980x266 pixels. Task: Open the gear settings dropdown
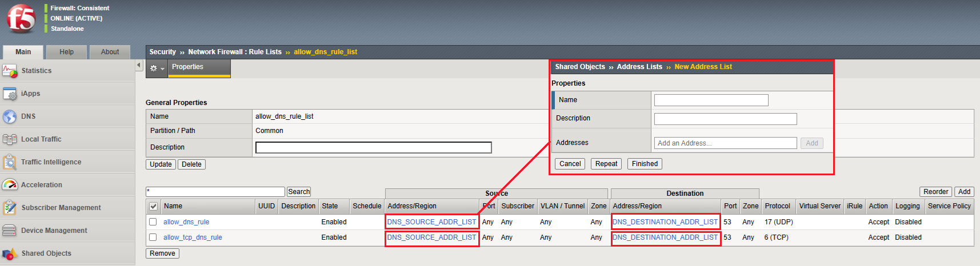point(157,68)
